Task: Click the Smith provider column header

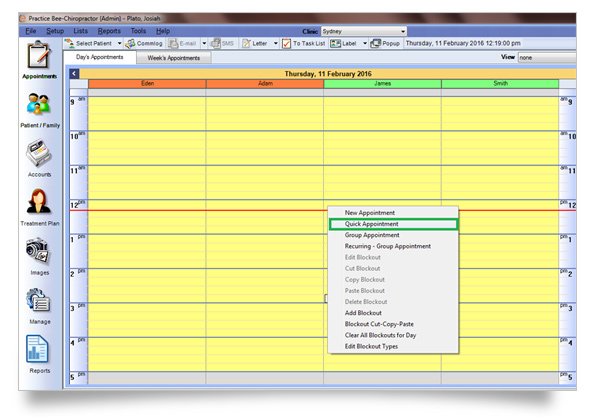Action: (500, 84)
